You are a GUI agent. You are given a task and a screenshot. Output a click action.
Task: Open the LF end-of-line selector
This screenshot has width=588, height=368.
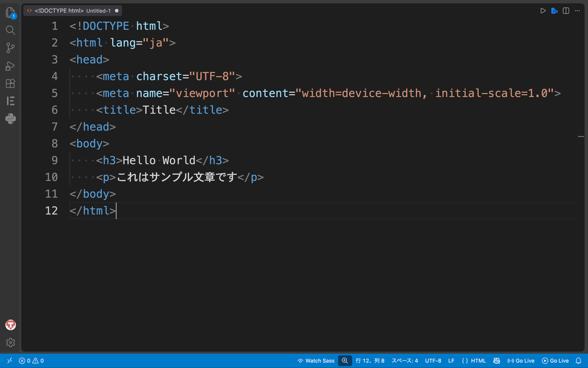[451, 361]
